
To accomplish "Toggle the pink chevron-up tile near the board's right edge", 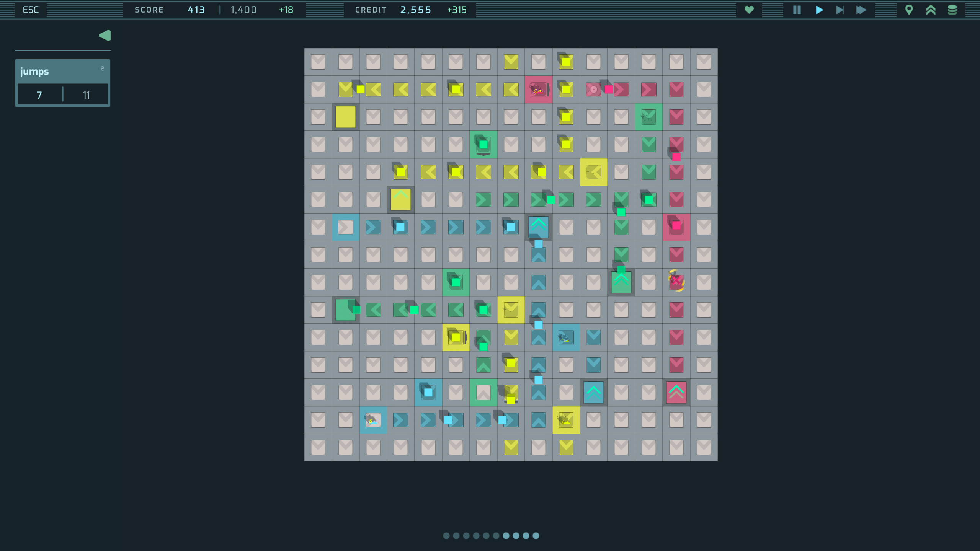I will [x=676, y=392].
